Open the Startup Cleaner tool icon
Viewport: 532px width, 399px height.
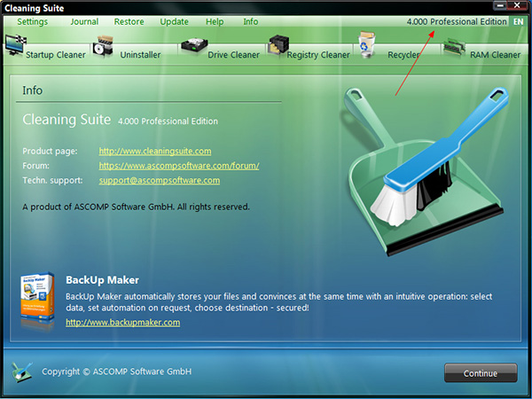pos(15,43)
